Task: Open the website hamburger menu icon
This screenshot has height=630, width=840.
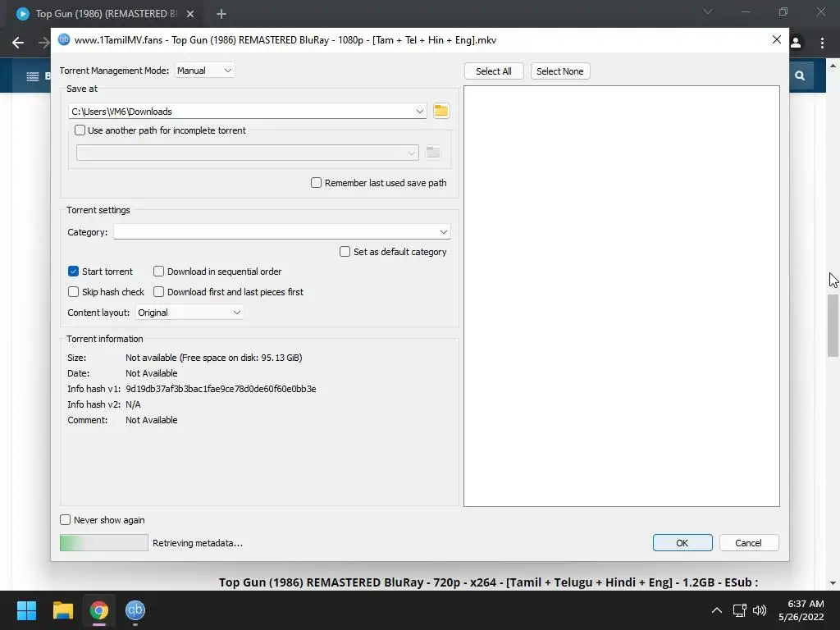Action: click(x=33, y=76)
